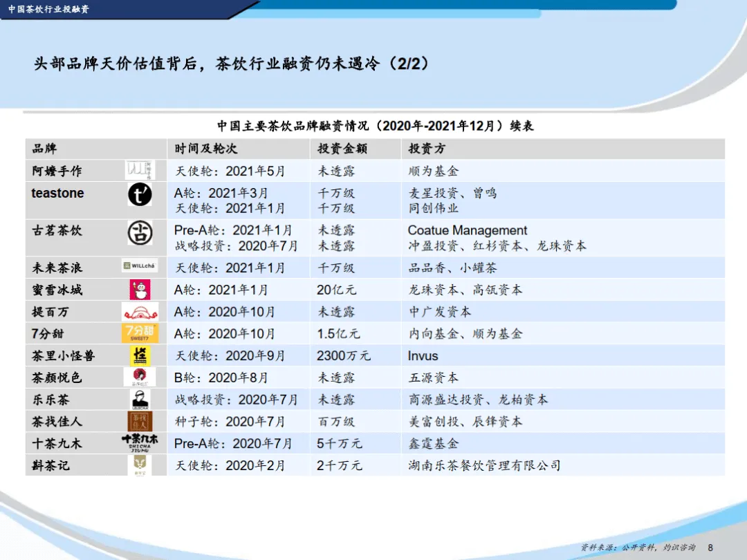The image size is (747, 560).
Task: Click the cell 天使轮：2020年2月
Action: tap(230, 465)
